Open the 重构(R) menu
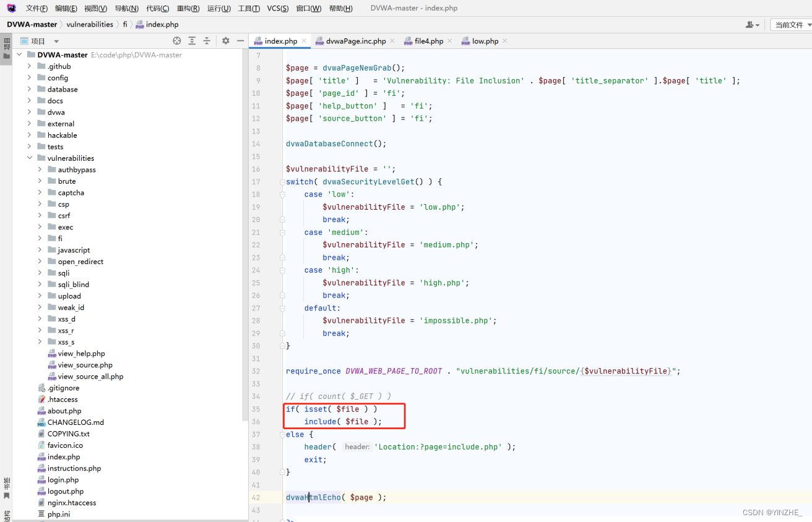 [x=188, y=8]
